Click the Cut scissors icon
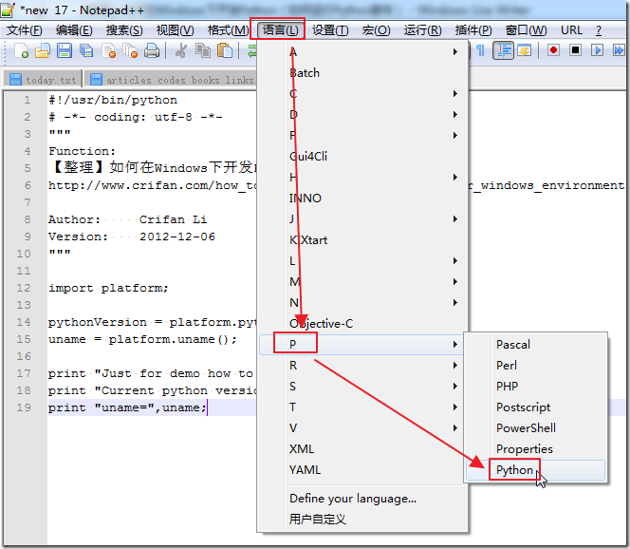The width and height of the screenshot is (630, 549). click(181, 51)
